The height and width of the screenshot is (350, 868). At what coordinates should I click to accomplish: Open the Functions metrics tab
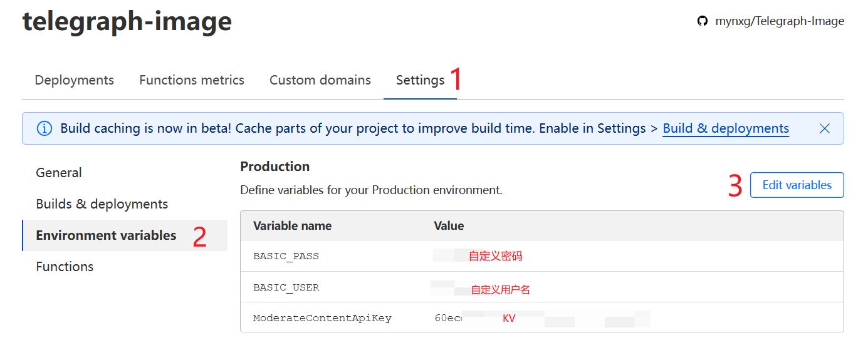(192, 80)
